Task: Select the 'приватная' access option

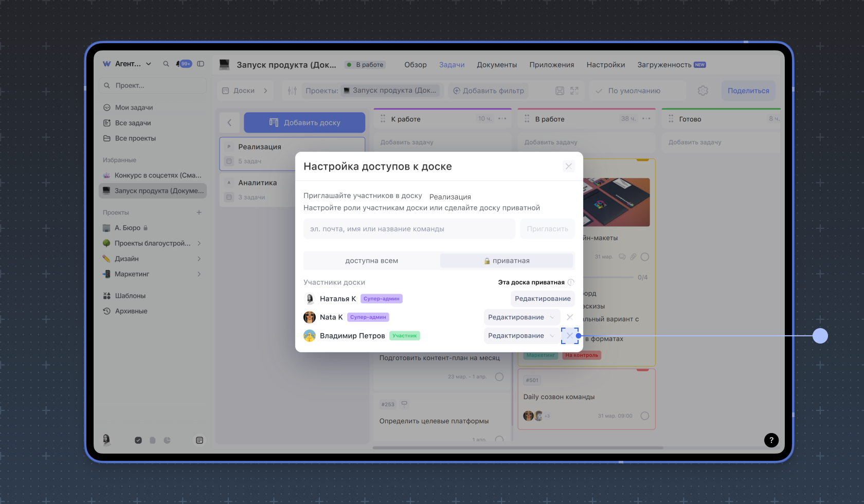Action: [x=507, y=261]
